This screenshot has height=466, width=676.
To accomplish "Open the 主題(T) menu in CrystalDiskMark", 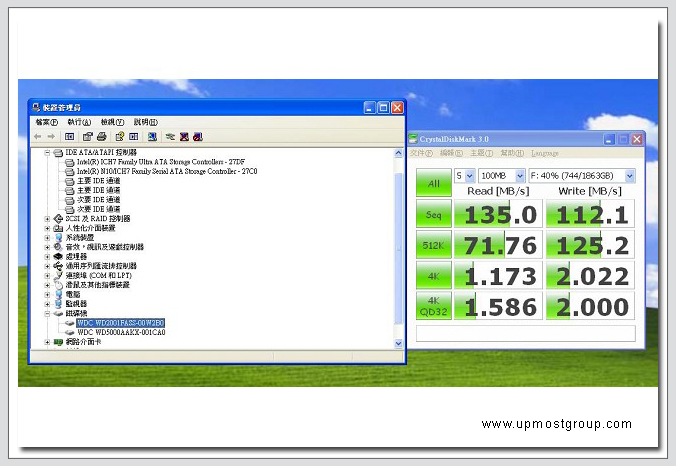I will click(481, 153).
